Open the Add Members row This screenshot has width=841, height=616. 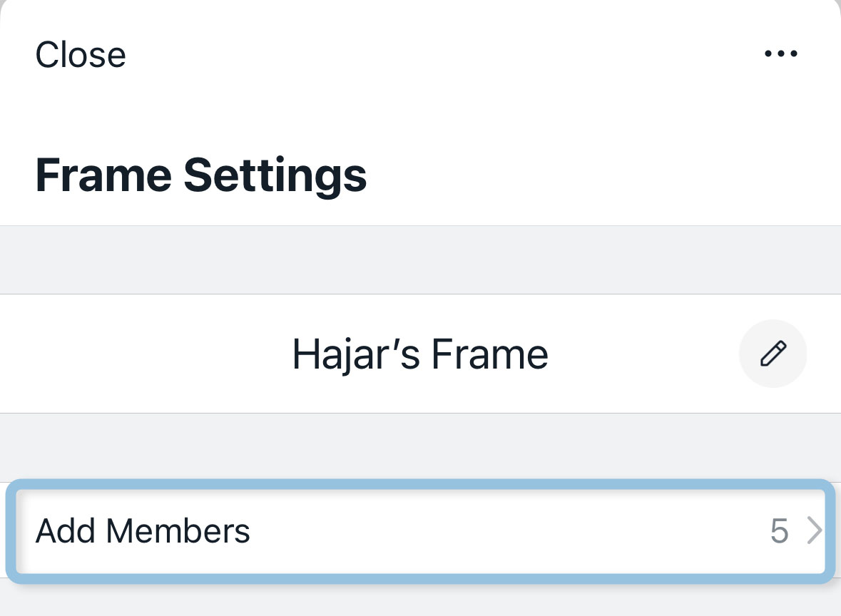tap(421, 531)
